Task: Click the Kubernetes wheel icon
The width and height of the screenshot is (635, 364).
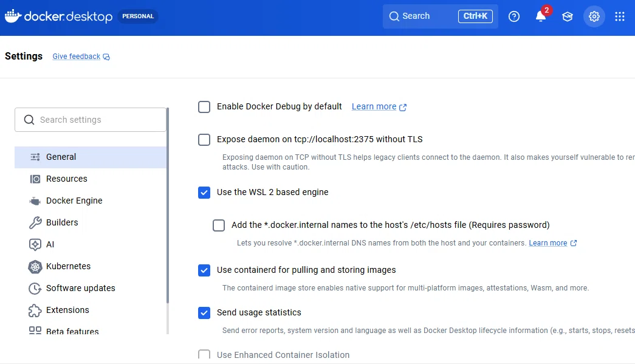Action: pyautogui.click(x=35, y=266)
